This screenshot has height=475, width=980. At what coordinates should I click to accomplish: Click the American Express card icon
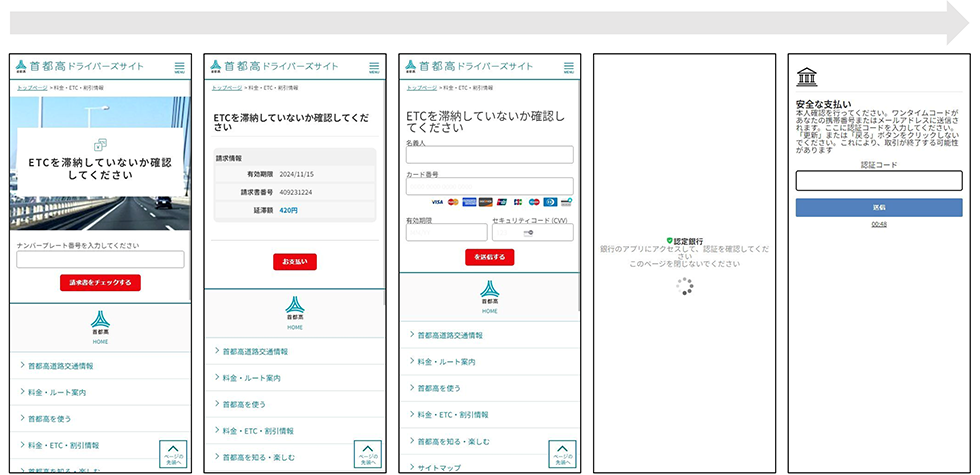click(469, 202)
